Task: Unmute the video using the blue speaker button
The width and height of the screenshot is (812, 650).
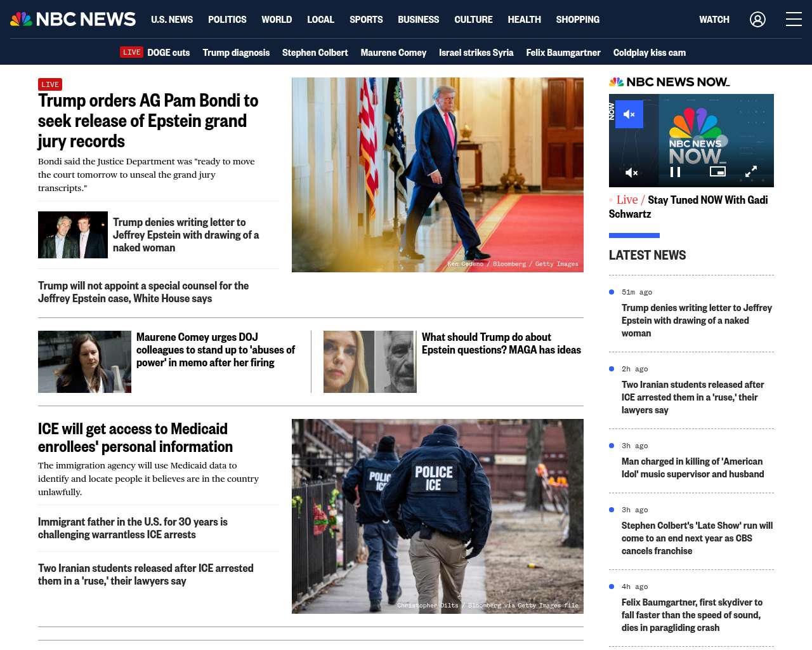Action: pos(629,114)
